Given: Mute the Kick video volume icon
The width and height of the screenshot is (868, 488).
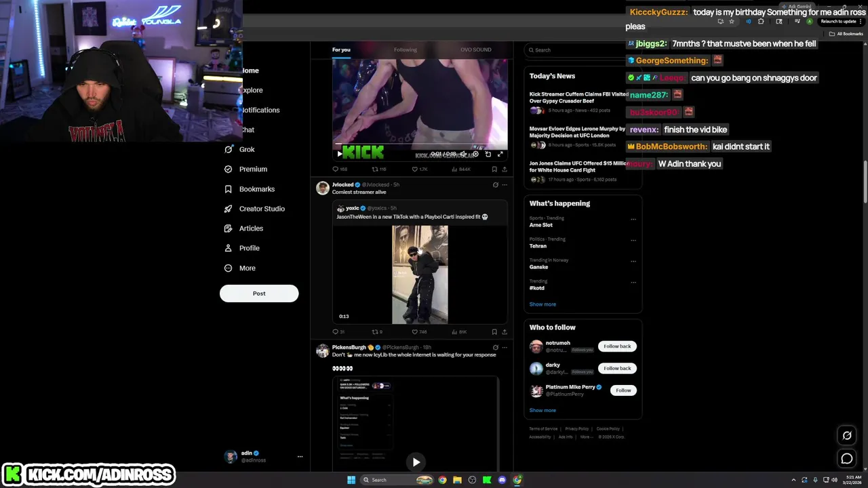Looking at the screenshot, I should tap(463, 154).
